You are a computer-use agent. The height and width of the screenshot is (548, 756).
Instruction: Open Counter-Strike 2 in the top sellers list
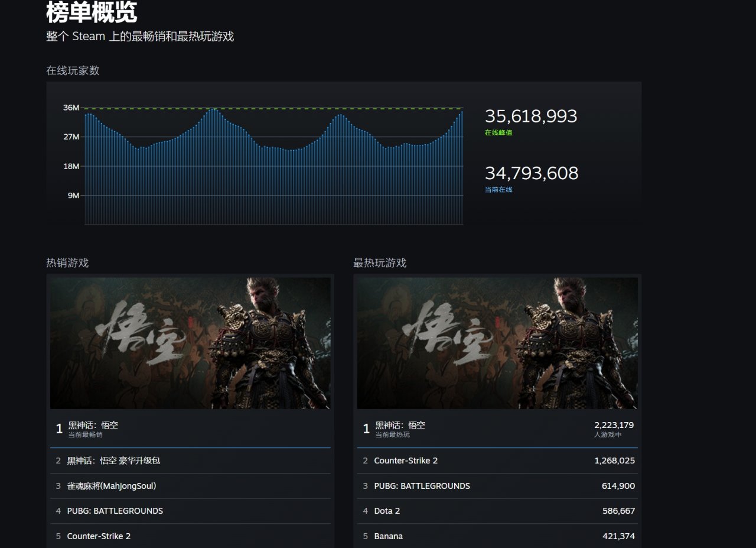(190, 536)
